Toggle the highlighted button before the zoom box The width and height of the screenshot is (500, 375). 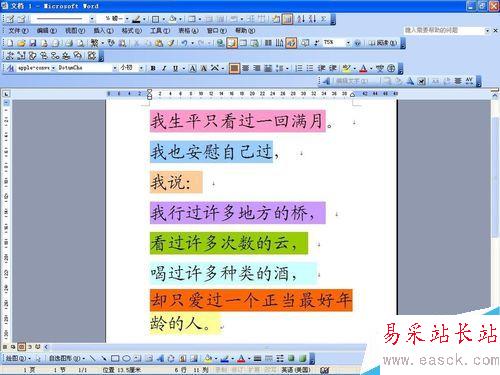[291, 43]
